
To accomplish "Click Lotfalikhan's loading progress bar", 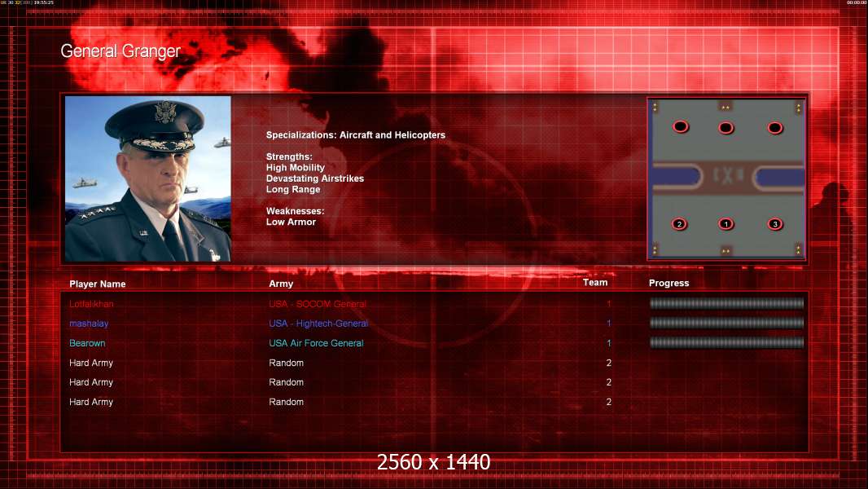I will coord(726,303).
